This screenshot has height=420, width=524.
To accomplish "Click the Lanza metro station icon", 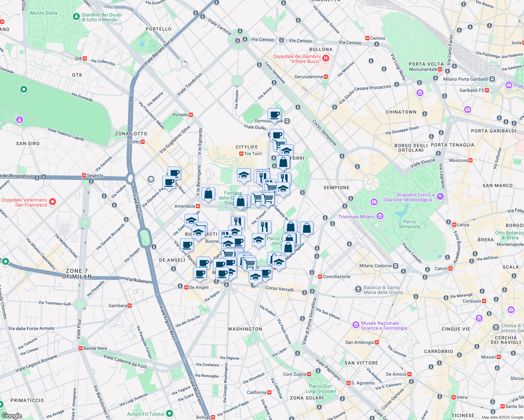I will tap(454, 225).
